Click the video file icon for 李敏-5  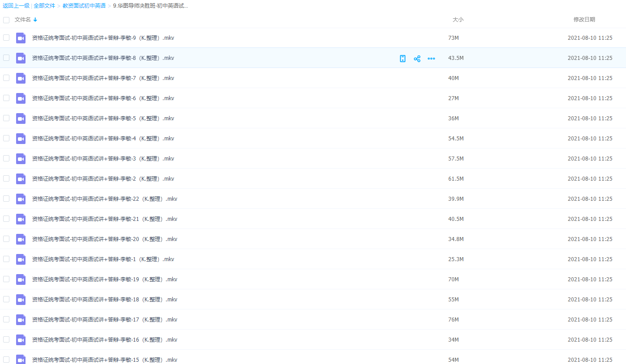21,119
